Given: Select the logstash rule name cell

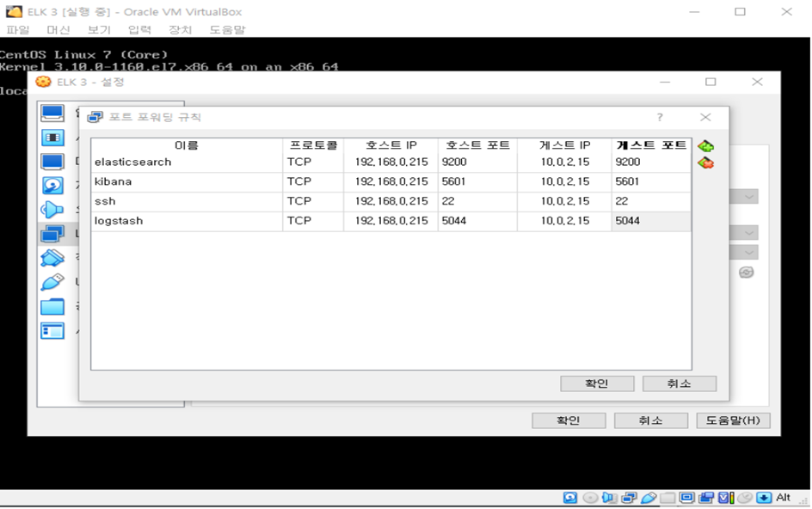Looking at the screenshot, I should (x=187, y=221).
